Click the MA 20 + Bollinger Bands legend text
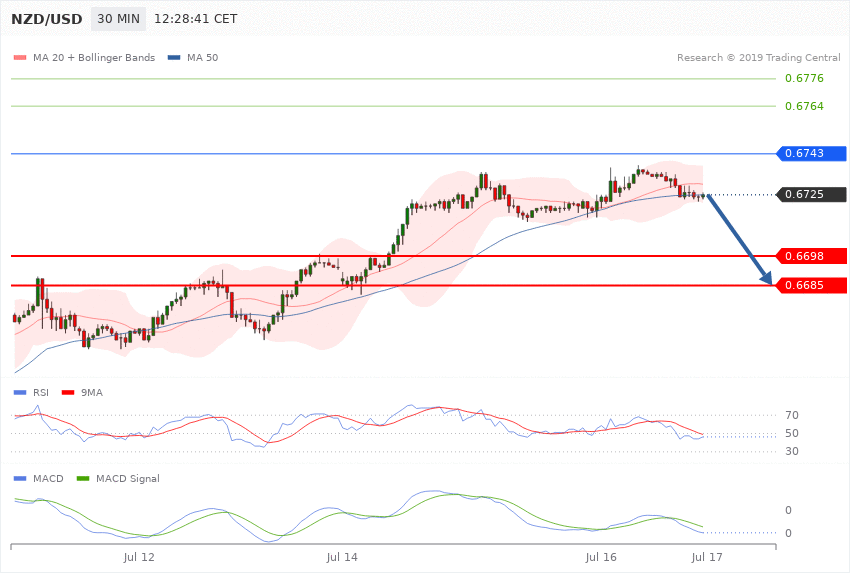This screenshot has height=576, width=850. [x=94, y=57]
